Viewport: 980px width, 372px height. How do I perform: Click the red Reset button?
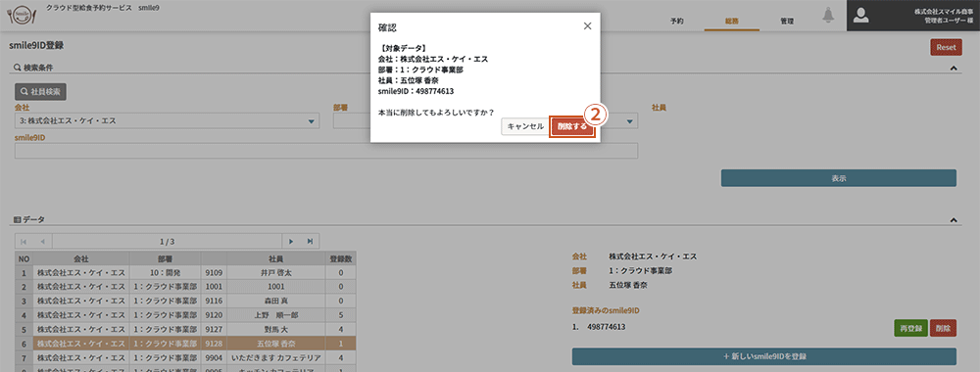[x=946, y=47]
